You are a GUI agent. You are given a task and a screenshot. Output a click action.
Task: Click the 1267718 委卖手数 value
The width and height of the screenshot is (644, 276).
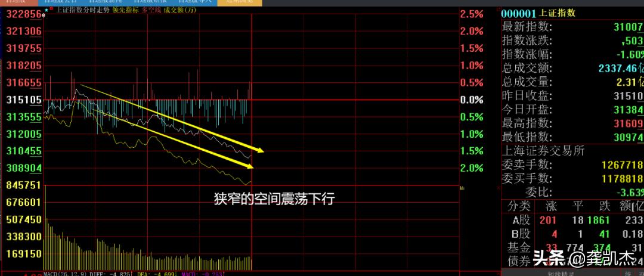point(623,165)
